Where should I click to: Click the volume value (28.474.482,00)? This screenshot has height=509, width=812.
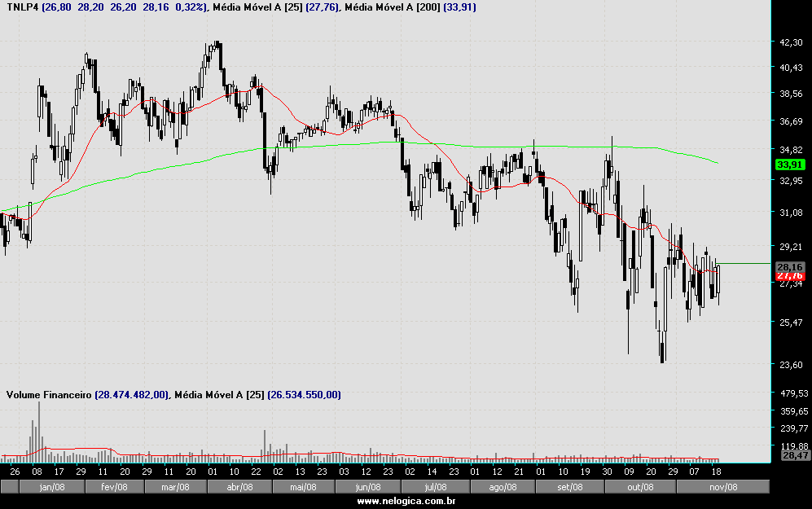coord(132,394)
